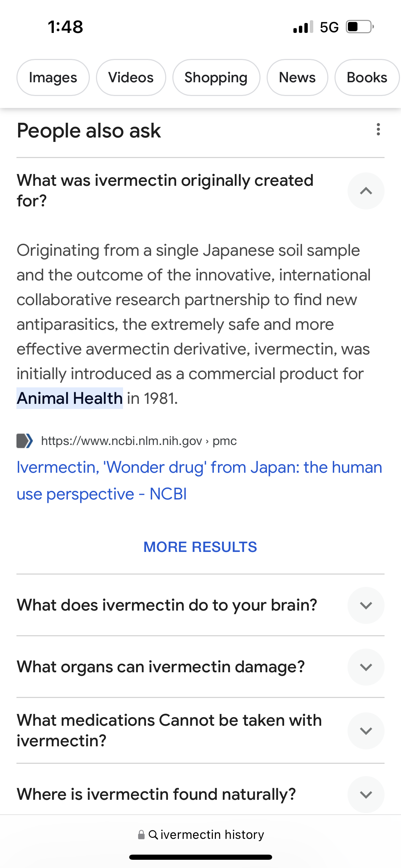401x868 pixels.
Task: Tap the 'ivermectin history' address bar
Action: coord(201,834)
